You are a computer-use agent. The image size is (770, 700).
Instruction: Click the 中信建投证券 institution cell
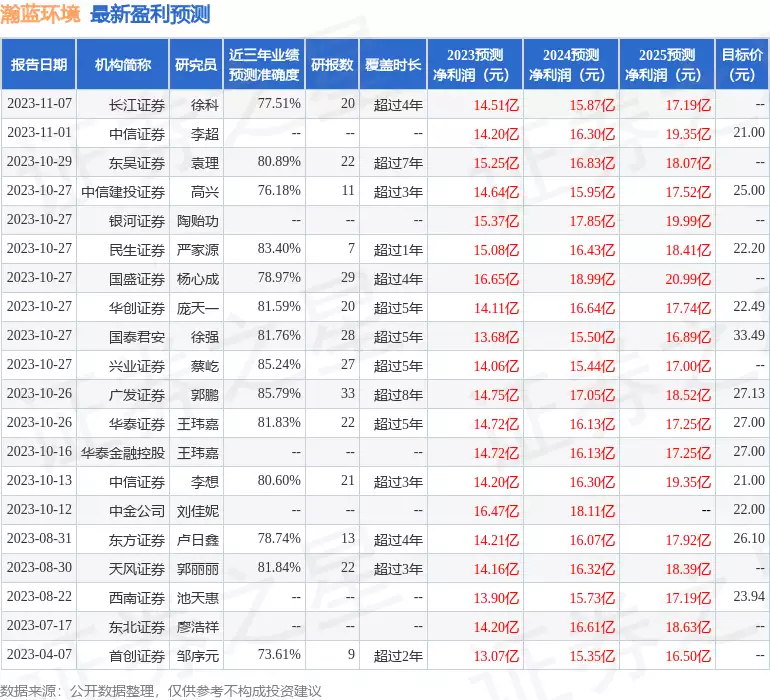pyautogui.click(x=123, y=192)
